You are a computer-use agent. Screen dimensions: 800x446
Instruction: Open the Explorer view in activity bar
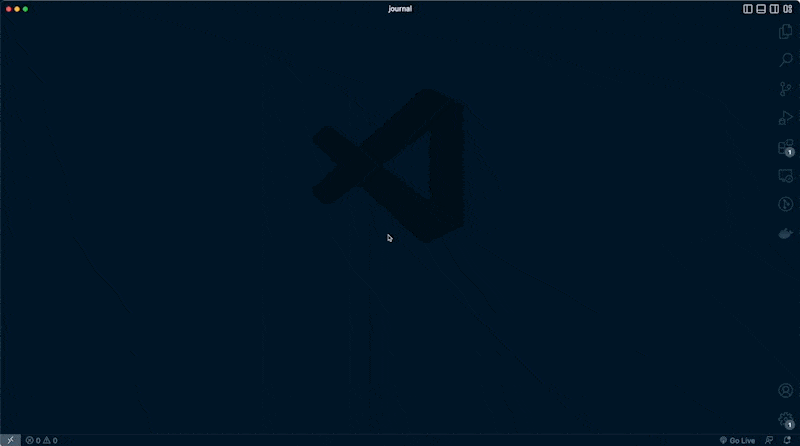click(x=785, y=32)
